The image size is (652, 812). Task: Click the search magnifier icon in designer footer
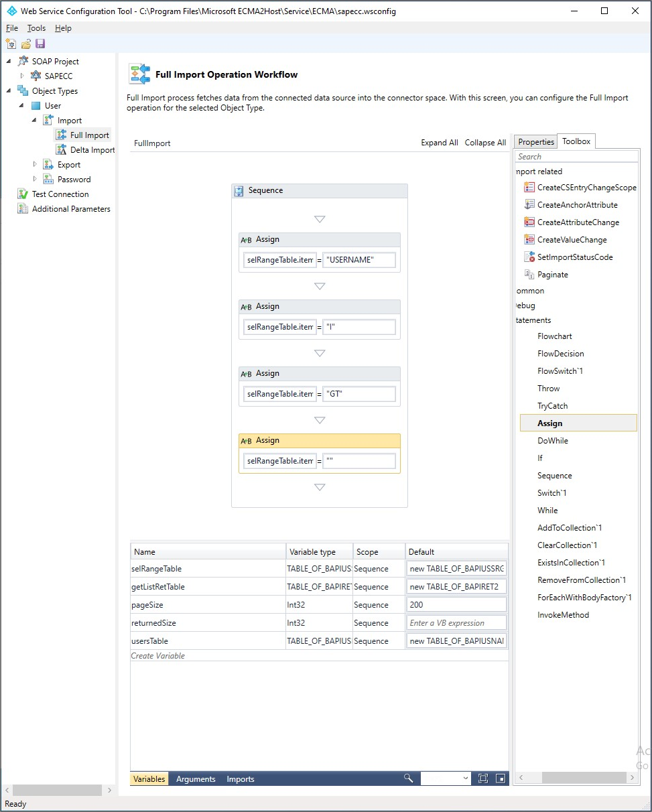(x=408, y=779)
